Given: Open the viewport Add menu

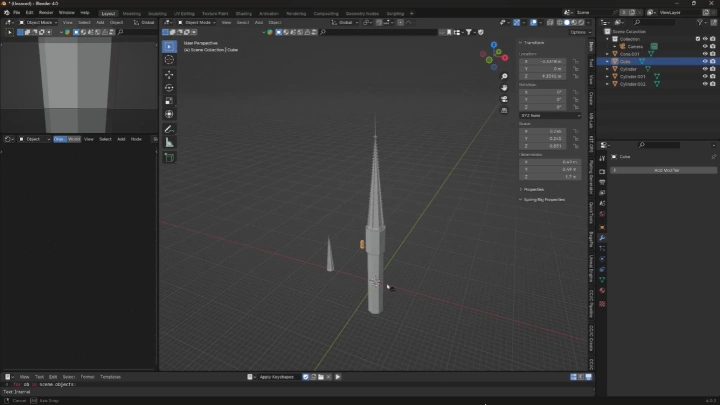Looking at the screenshot, I should [259, 22].
